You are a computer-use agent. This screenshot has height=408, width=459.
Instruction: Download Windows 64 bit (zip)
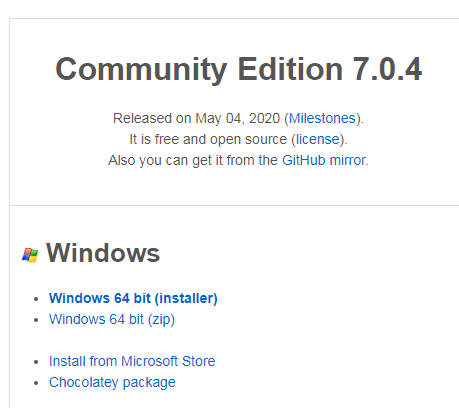[x=112, y=319]
